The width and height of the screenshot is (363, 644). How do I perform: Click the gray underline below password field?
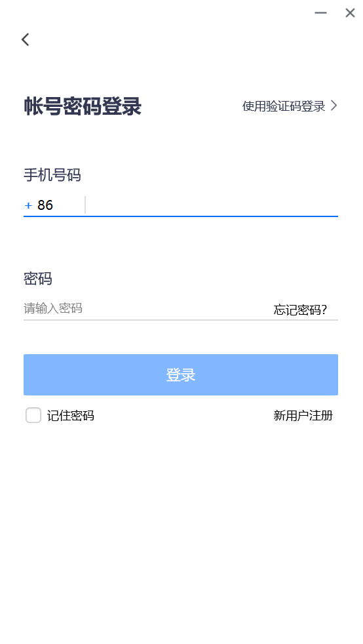[181, 319]
